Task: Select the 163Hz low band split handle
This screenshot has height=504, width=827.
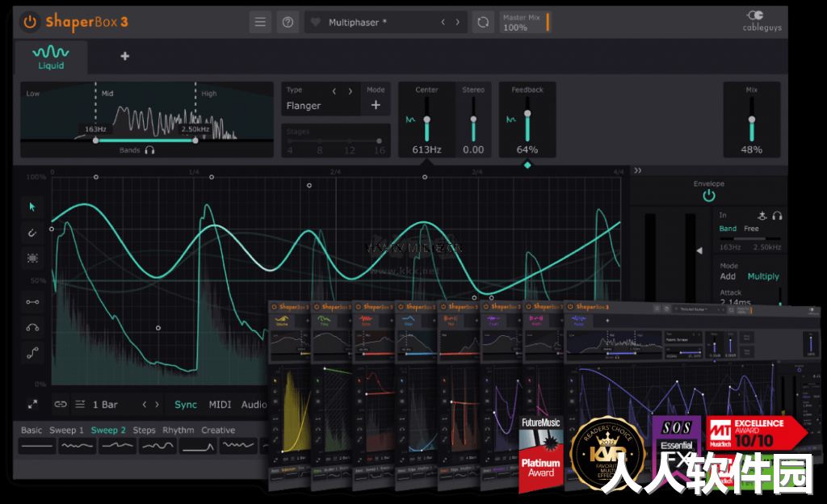Action: click(x=95, y=141)
